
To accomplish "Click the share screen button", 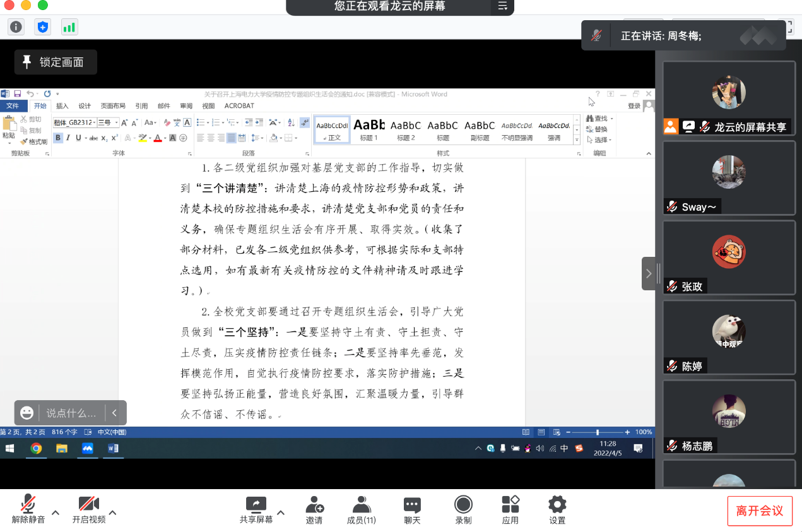I will pyautogui.click(x=256, y=509).
